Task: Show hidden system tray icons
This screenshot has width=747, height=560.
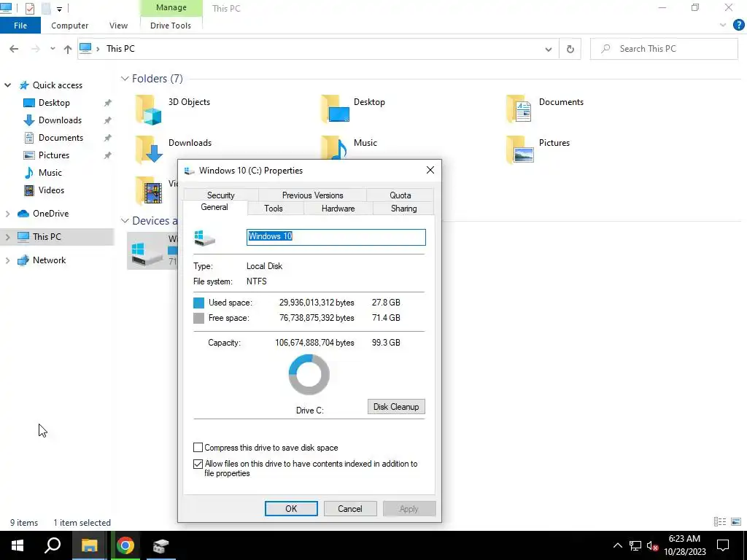Action: 617,545
